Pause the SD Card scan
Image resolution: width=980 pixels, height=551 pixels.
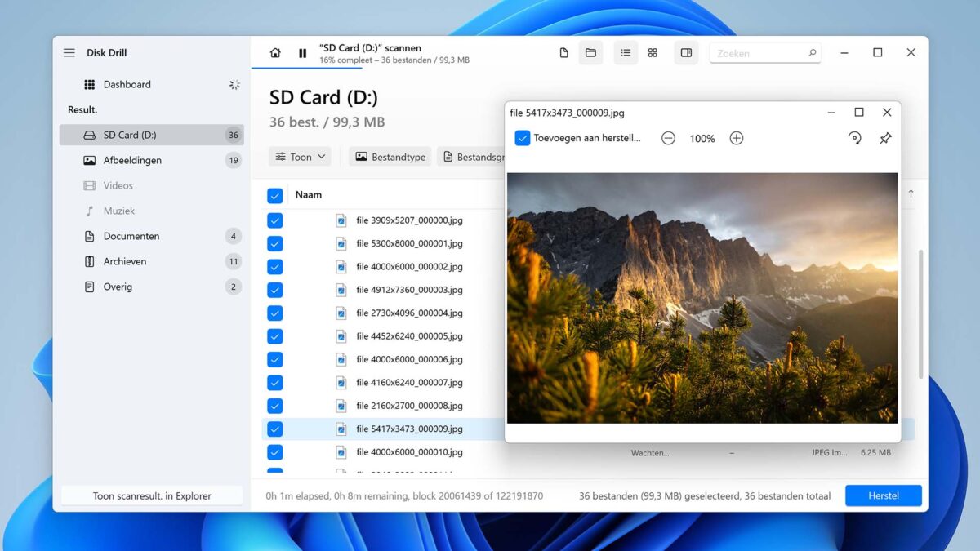[x=302, y=53]
